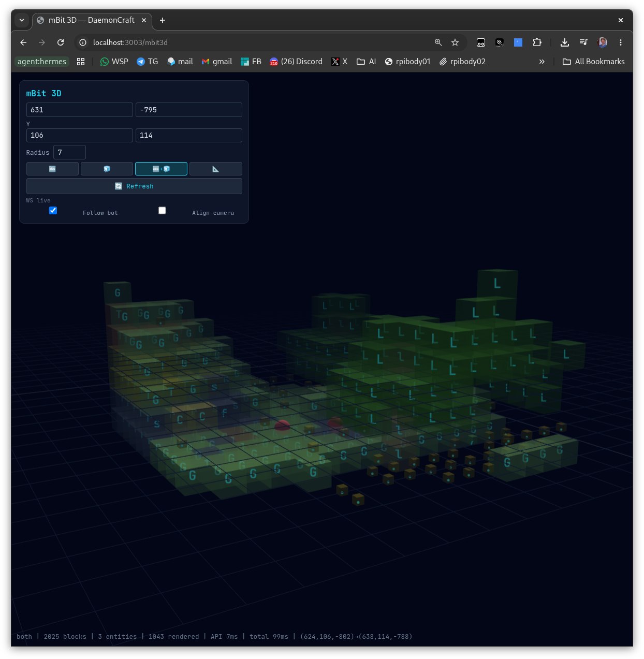Viewport: 644px width, 659px height.
Task: Open a new tab with the plus button
Action: (163, 20)
